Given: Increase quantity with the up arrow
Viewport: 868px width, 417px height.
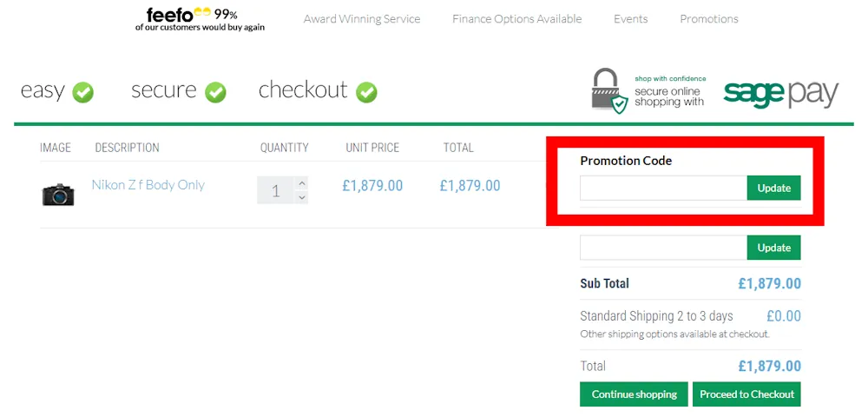Looking at the screenshot, I should 301,183.
